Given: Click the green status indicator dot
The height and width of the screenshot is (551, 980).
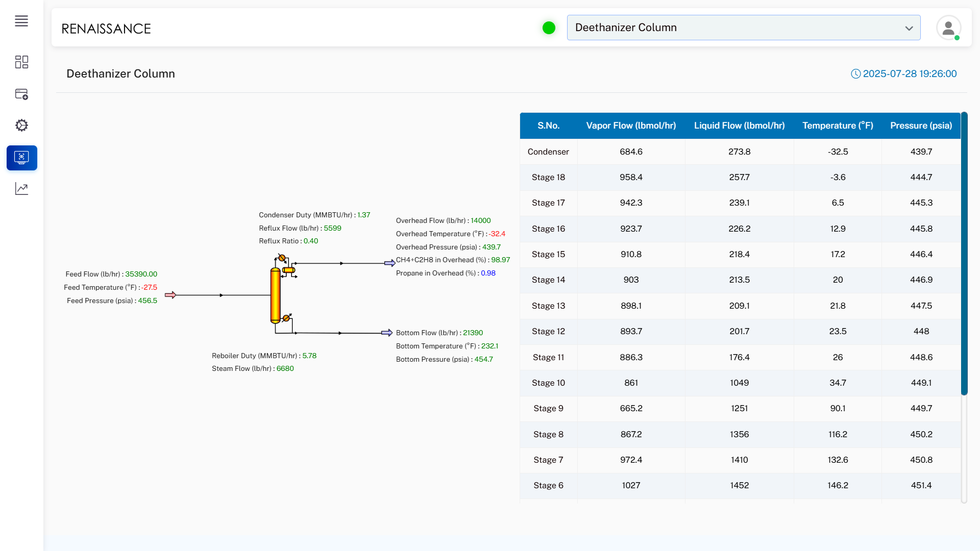Looking at the screenshot, I should click(549, 28).
